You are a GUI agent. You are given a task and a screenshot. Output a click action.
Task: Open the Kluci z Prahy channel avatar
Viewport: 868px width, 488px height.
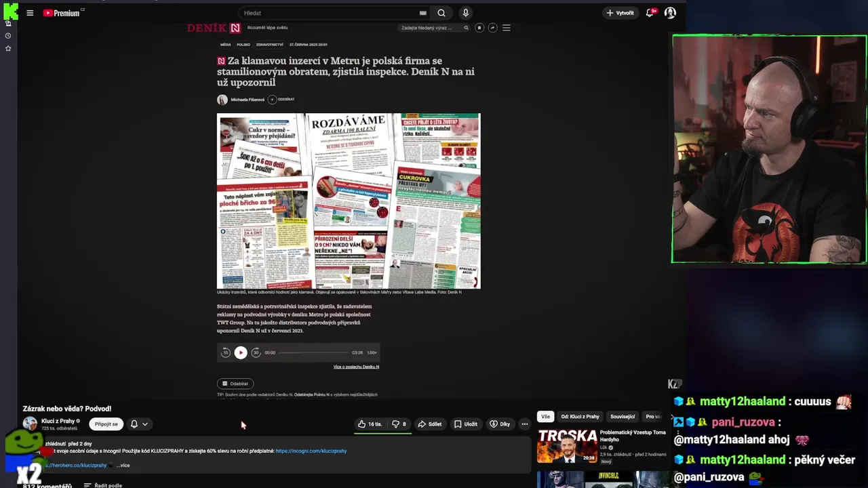(x=30, y=424)
